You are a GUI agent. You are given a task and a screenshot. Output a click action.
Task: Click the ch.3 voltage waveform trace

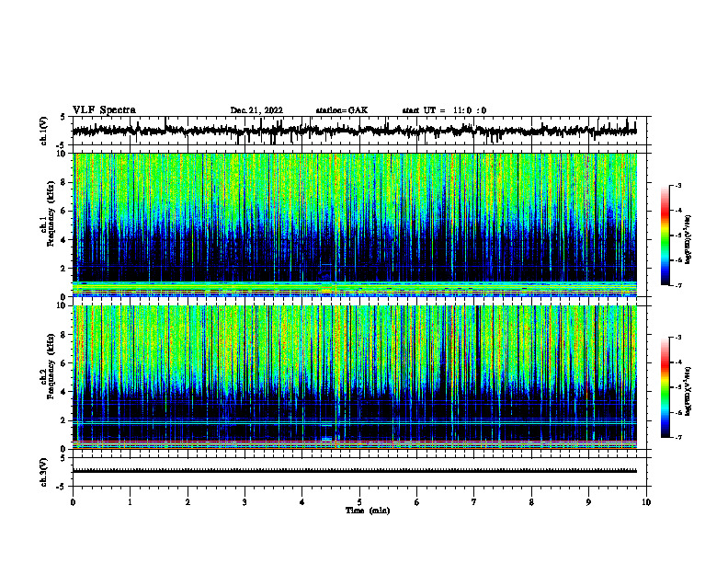(x=355, y=471)
